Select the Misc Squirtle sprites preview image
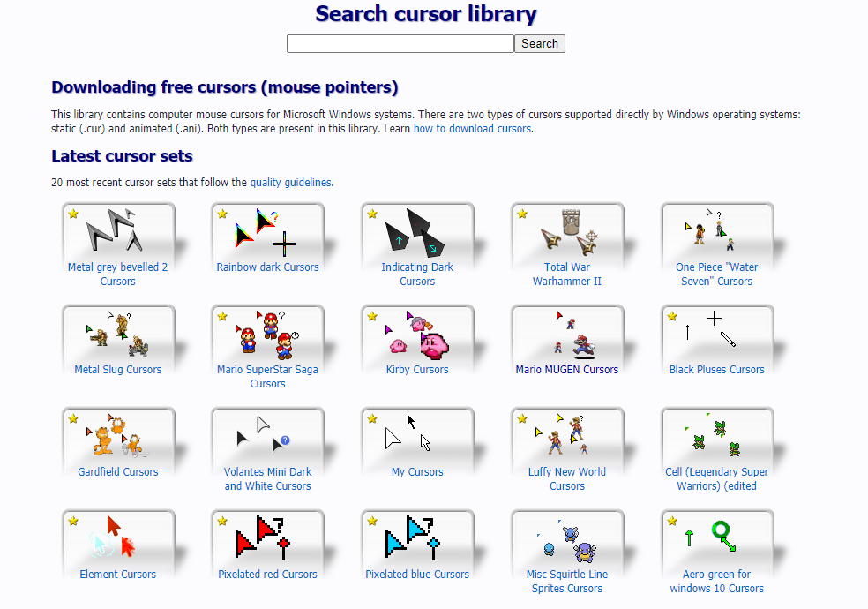The image size is (868, 609). click(x=567, y=541)
